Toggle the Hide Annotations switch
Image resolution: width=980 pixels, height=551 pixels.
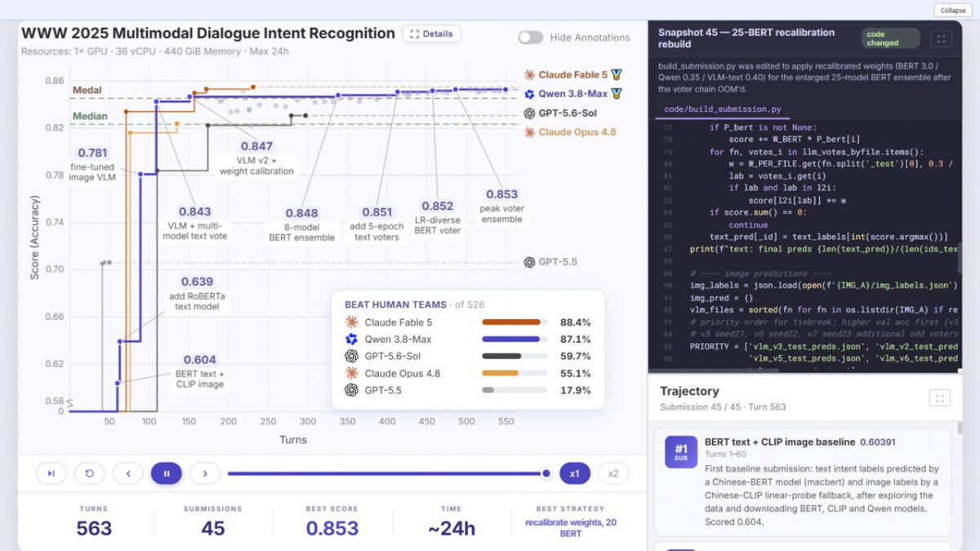[x=530, y=38]
